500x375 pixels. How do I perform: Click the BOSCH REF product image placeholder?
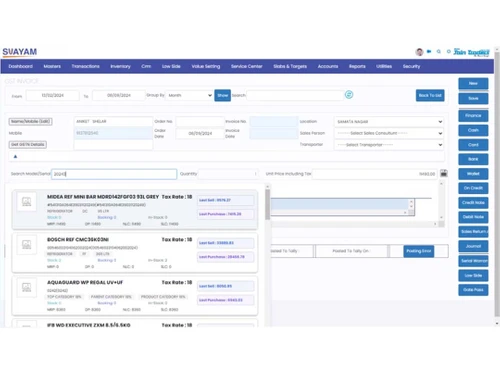(x=27, y=244)
